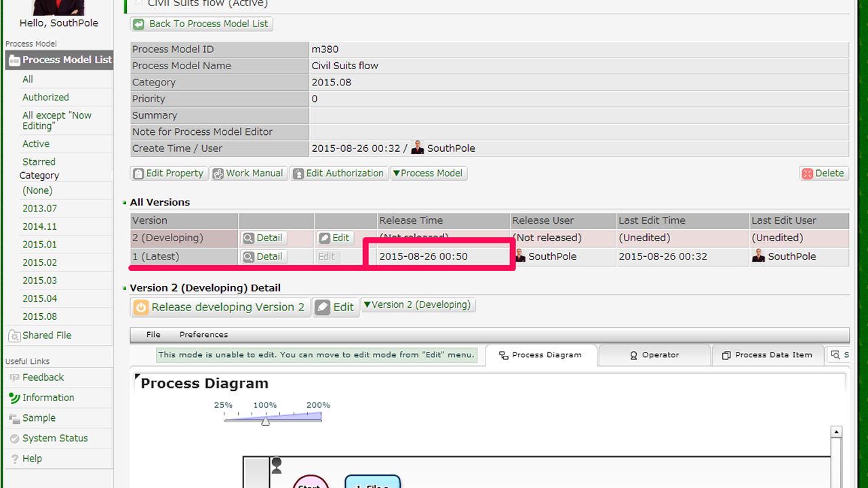Image resolution: width=868 pixels, height=488 pixels.
Task: Open the Work Manual
Action: [248, 174]
